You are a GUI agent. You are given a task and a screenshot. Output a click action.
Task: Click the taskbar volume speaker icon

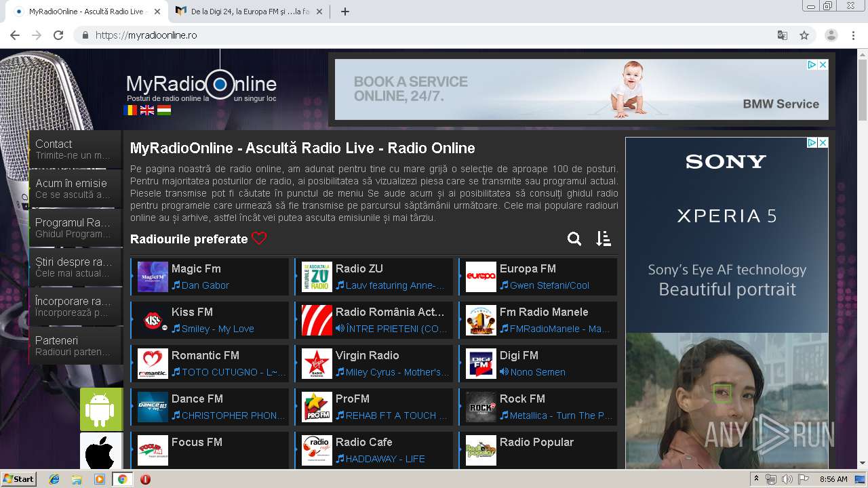tap(787, 479)
